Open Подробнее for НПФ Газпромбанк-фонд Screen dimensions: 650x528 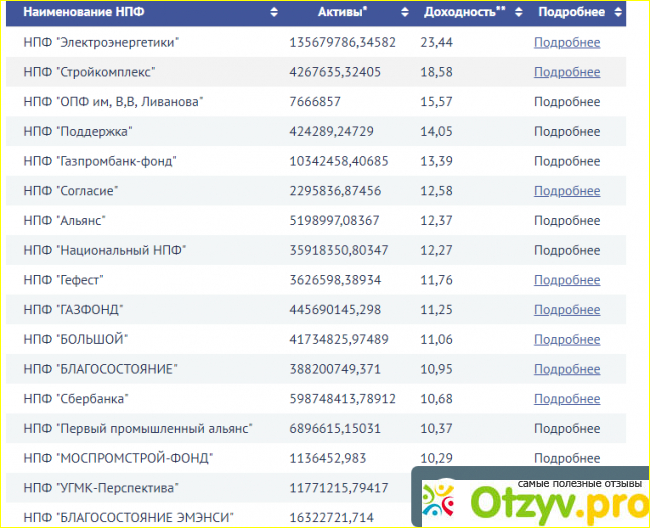pos(567,161)
